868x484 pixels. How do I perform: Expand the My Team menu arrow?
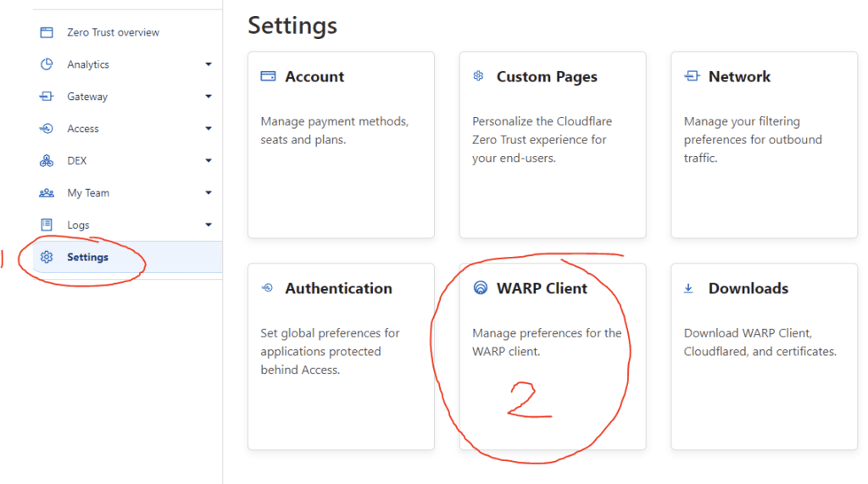coord(209,192)
